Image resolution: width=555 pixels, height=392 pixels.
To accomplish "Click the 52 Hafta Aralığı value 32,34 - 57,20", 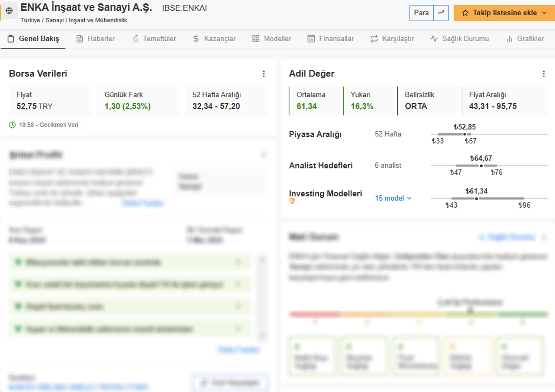I will (x=216, y=106).
